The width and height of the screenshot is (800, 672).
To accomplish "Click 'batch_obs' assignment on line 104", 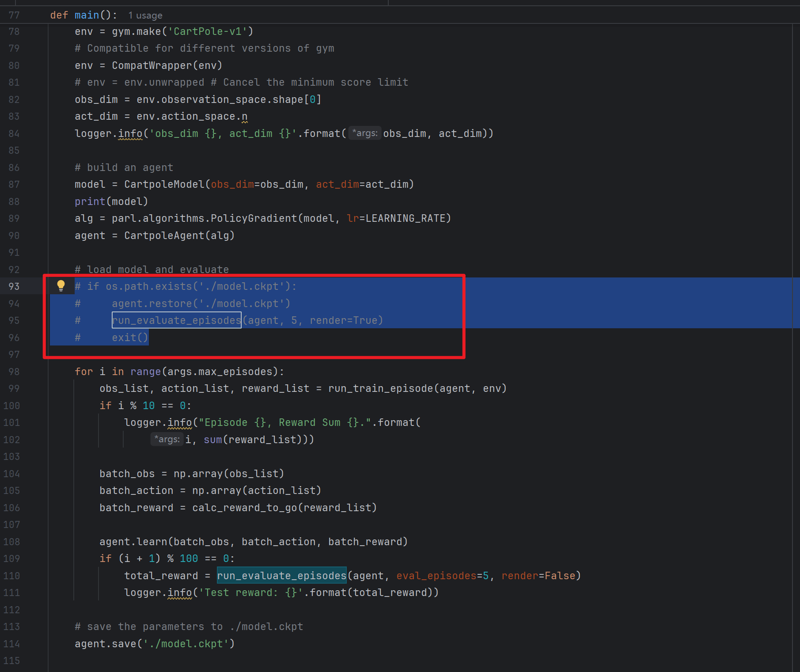I will tap(127, 474).
